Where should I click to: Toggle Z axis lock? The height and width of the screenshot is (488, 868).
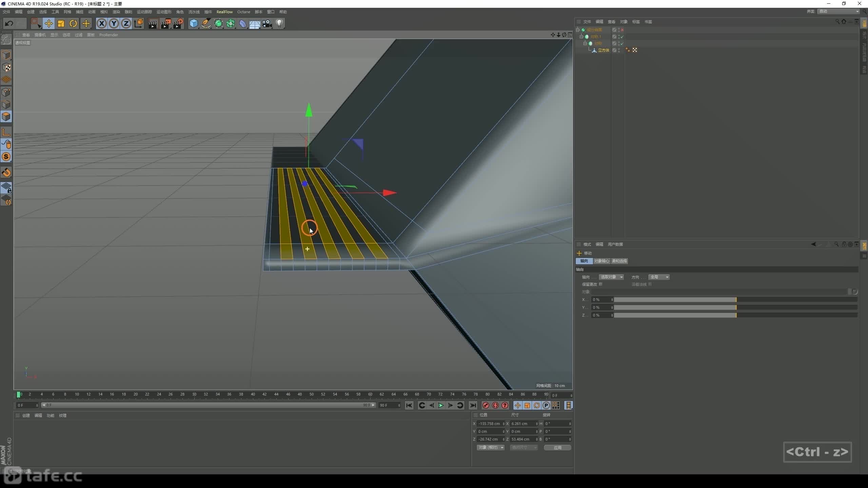(126, 23)
